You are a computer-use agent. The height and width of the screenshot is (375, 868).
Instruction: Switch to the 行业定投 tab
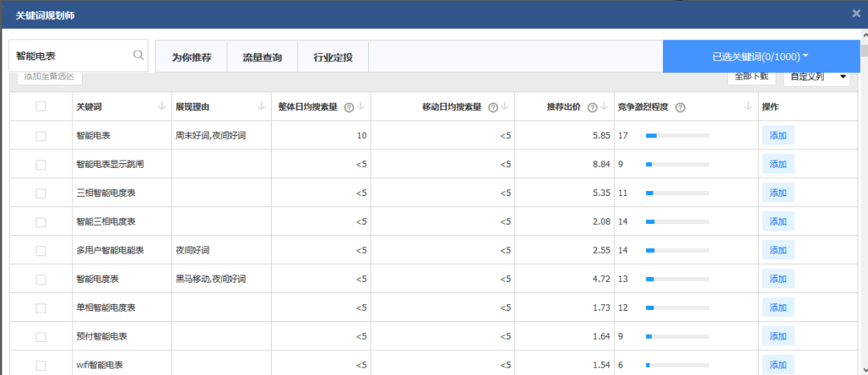pyautogui.click(x=334, y=57)
